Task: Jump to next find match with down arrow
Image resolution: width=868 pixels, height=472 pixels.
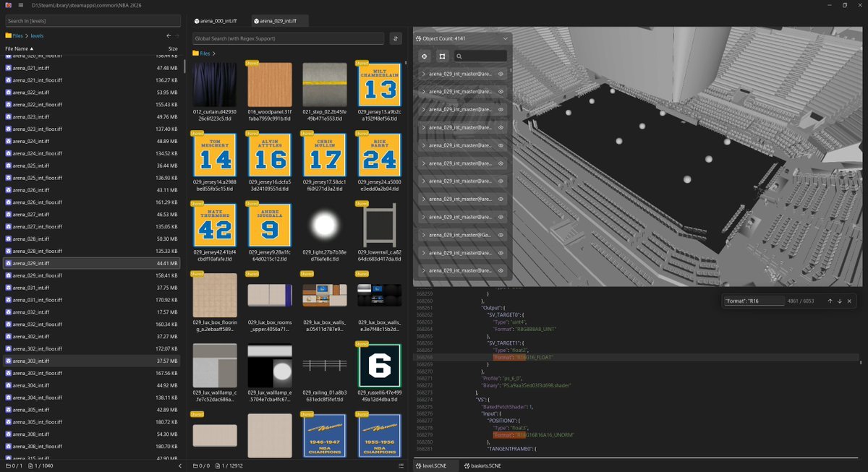Action: click(839, 301)
